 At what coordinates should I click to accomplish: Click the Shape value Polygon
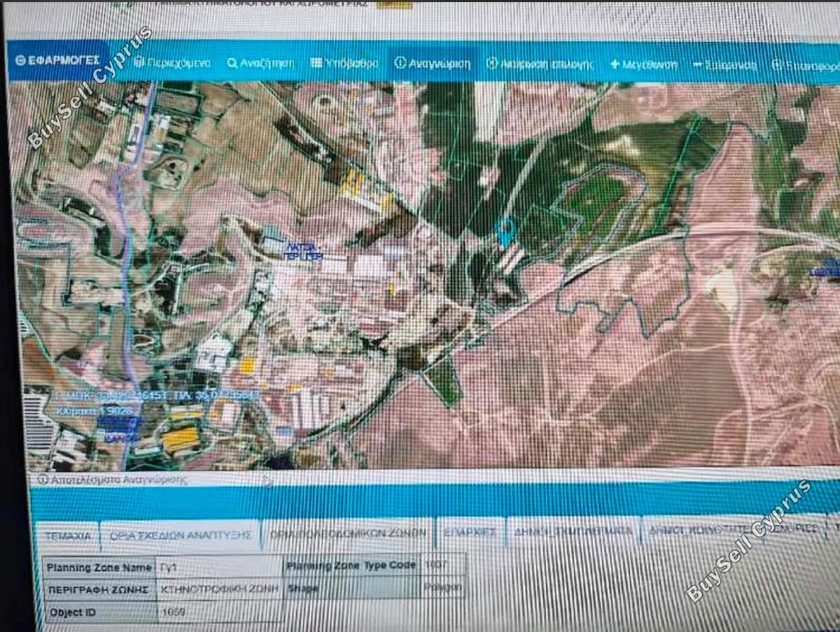442,587
